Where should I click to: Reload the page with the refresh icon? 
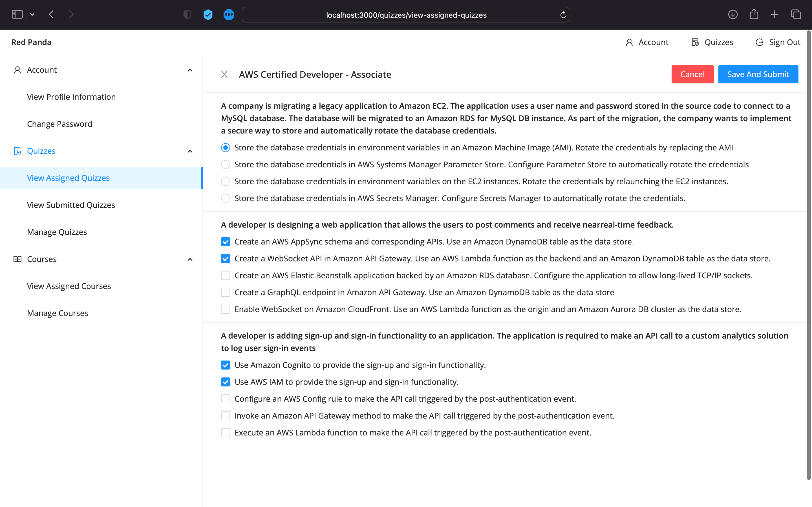click(563, 14)
